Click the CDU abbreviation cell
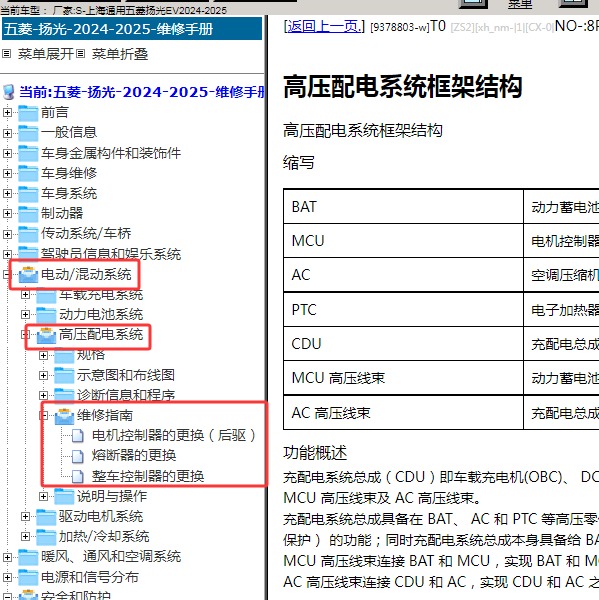The height and width of the screenshot is (600, 599). 403,344
